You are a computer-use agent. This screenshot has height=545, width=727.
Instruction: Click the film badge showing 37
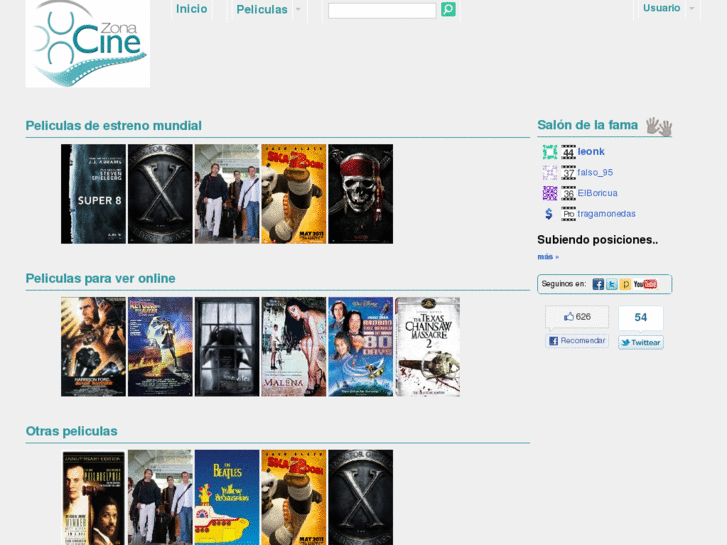tap(568, 173)
